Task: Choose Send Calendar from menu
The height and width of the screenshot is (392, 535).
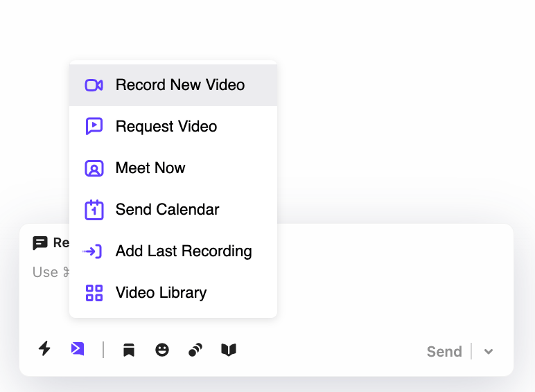Action: 173,210
